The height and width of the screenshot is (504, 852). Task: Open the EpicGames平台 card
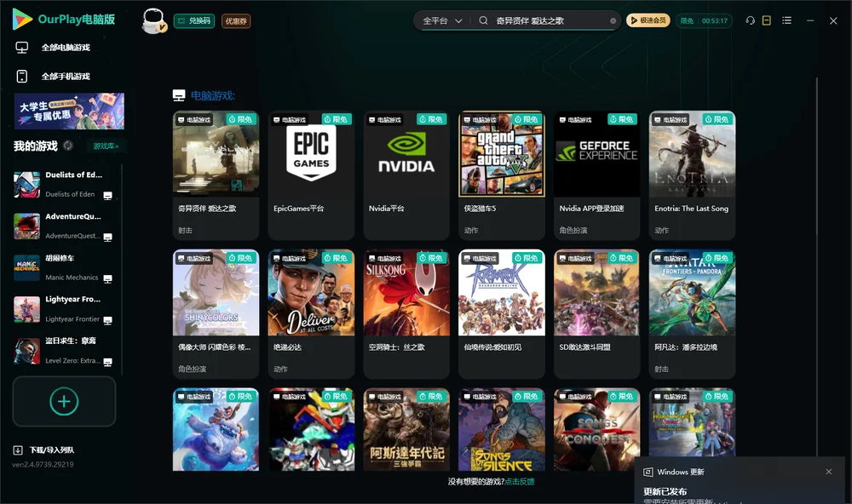coord(311,175)
